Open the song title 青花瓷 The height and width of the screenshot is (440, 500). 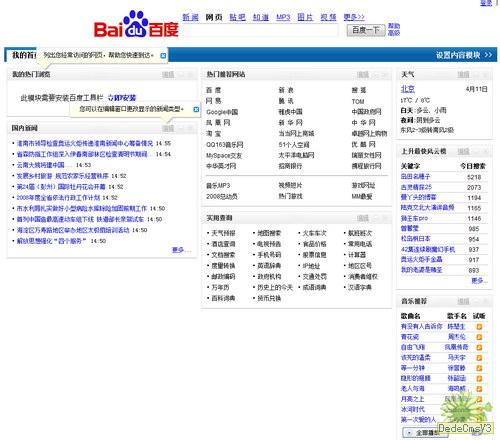410,337
